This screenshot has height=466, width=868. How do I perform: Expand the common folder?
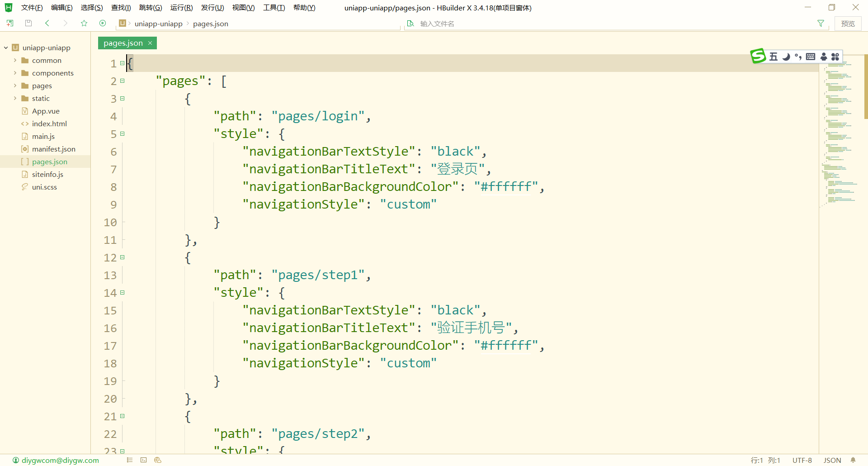click(15, 60)
